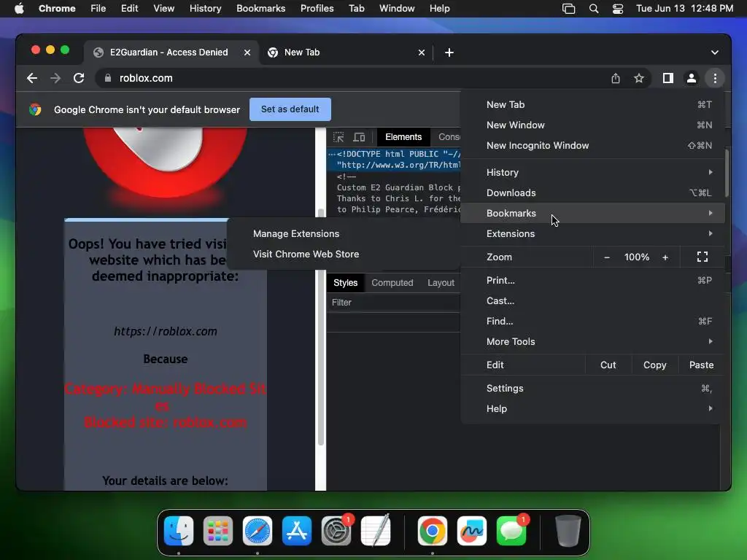Viewport: 747px width, 560px height.
Task: Select the DevTools Styles tab
Action: click(345, 283)
